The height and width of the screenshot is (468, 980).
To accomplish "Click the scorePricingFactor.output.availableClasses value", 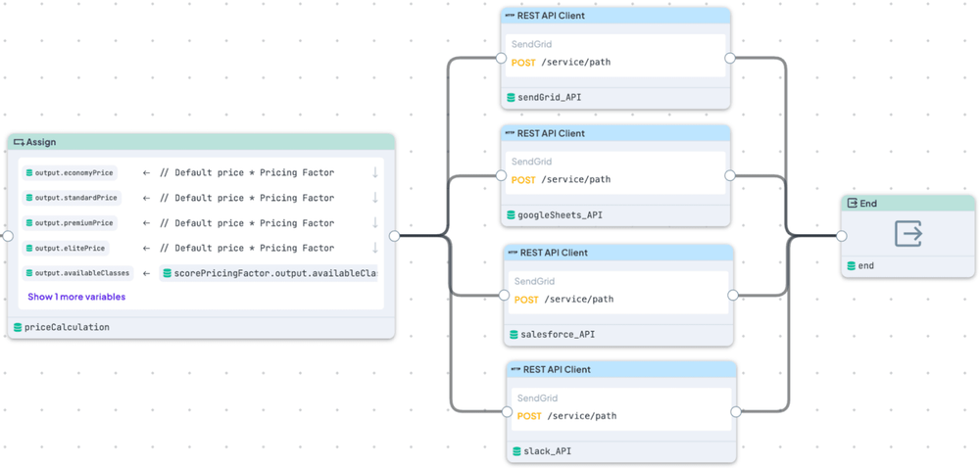I will tap(269, 273).
